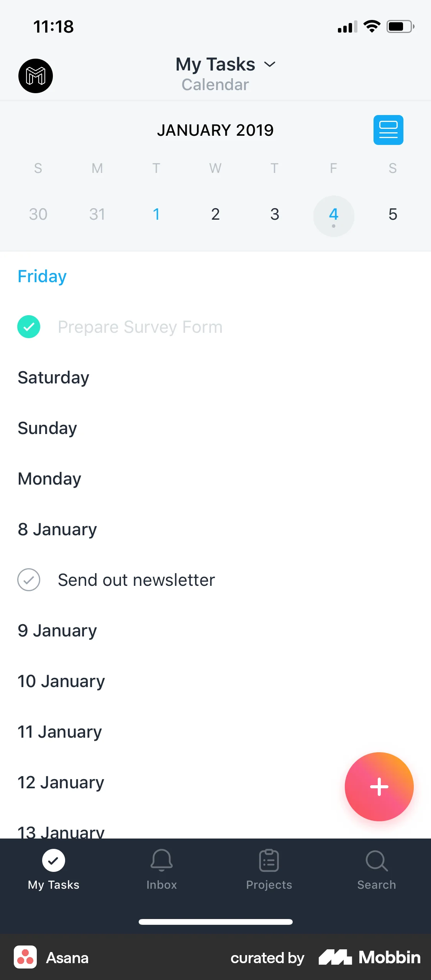Uncheck the Prepare Survey Form task

[29, 327]
